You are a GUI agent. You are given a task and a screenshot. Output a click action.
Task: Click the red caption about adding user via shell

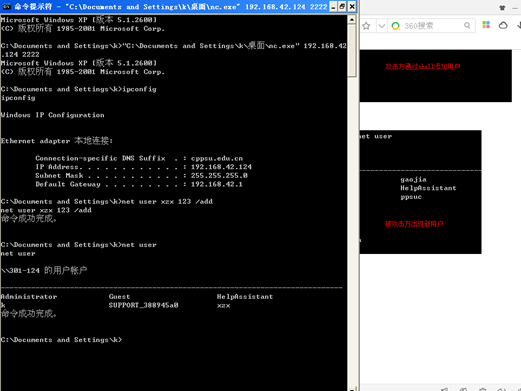point(423,67)
